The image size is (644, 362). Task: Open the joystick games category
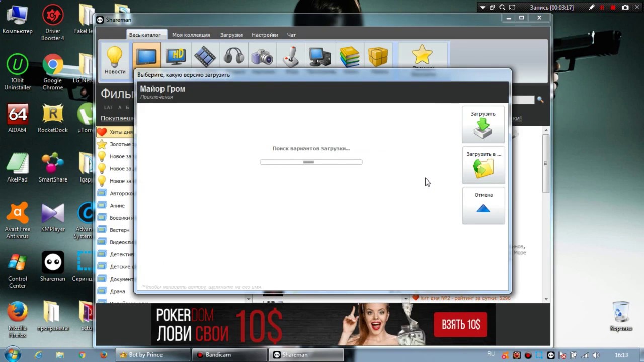[x=291, y=56]
